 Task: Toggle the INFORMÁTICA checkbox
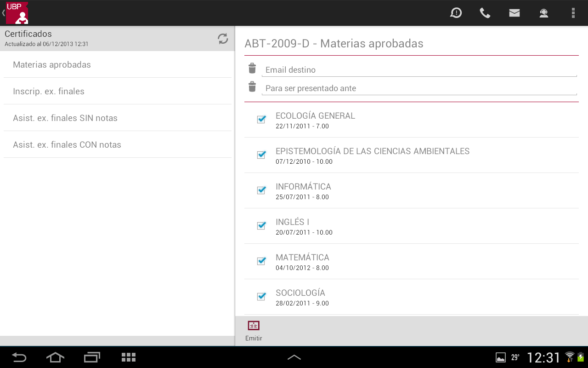click(x=261, y=190)
